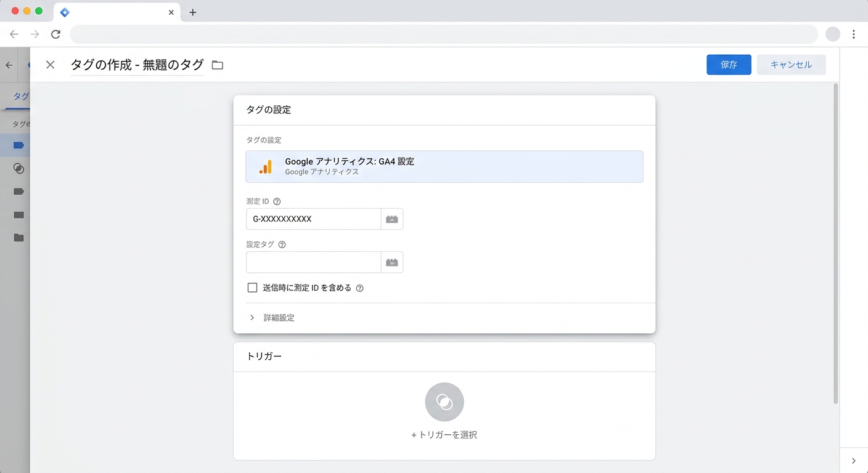Open the browser profile avatar
Viewport: 868px width, 473px height.
click(x=833, y=34)
